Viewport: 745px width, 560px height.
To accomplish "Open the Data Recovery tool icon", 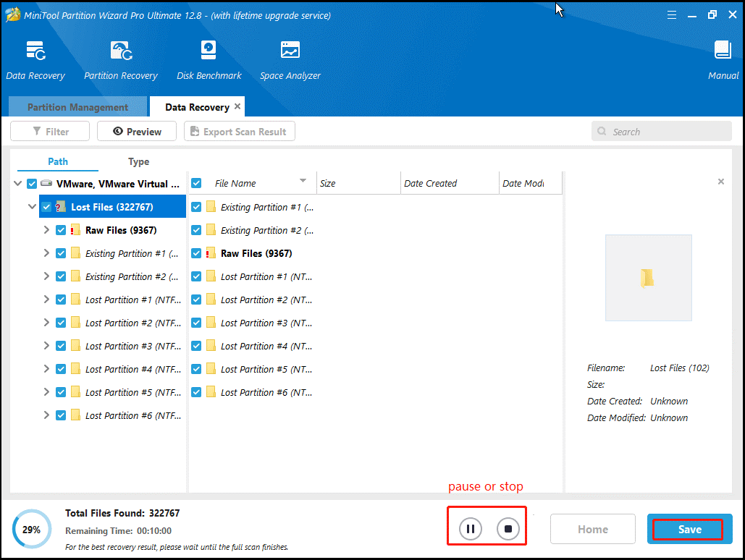I will [35, 51].
